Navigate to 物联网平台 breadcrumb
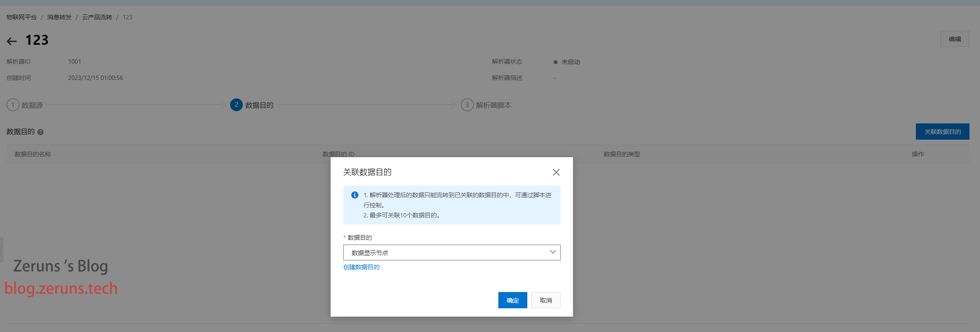Viewport: 980px width, 332px height. 22,17
